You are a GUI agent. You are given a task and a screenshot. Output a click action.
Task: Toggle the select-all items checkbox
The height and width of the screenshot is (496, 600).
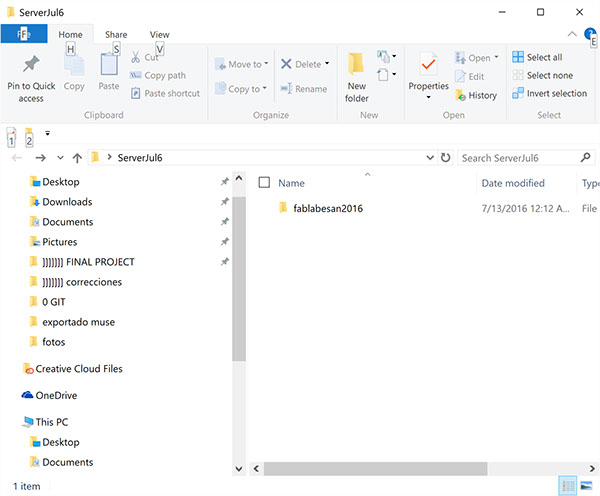point(264,183)
